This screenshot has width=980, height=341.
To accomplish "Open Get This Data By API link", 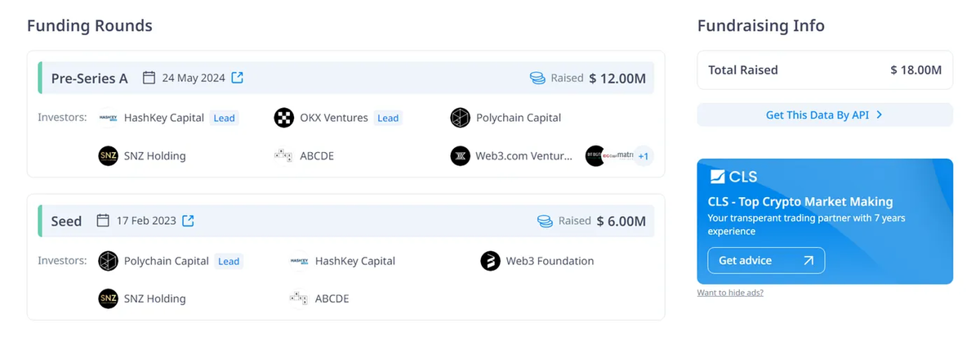I will (817, 115).
